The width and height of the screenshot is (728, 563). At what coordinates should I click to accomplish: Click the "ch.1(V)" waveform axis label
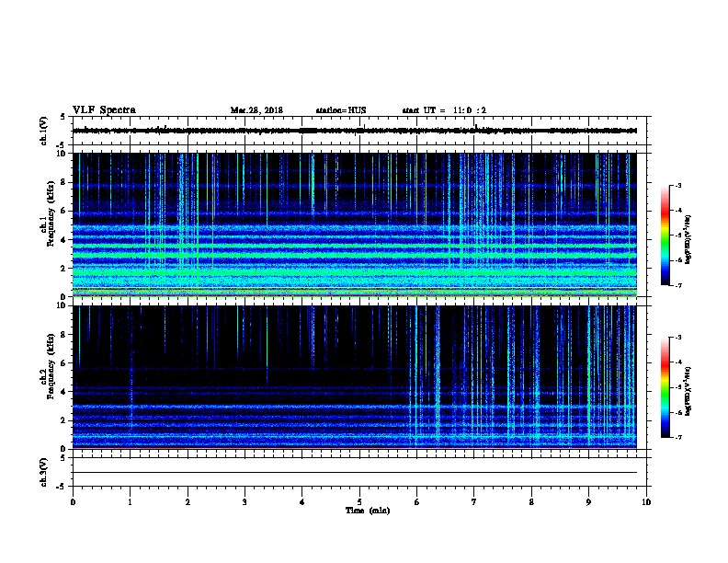[x=44, y=131]
